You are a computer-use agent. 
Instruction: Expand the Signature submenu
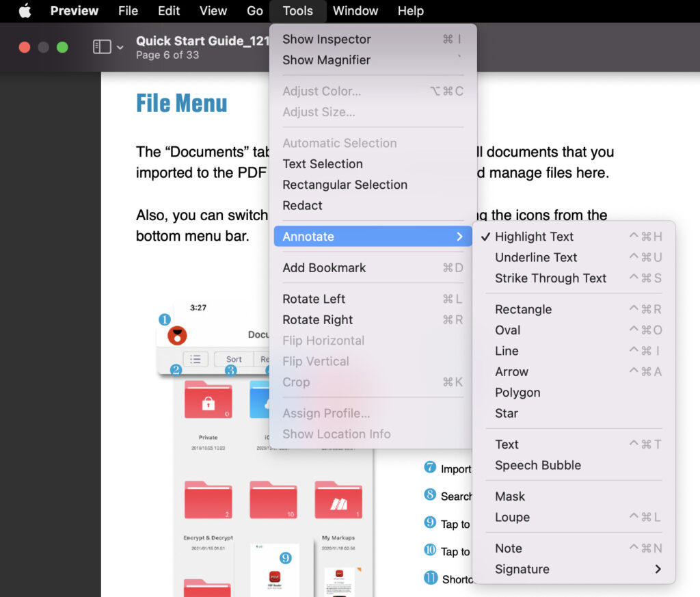click(574, 570)
